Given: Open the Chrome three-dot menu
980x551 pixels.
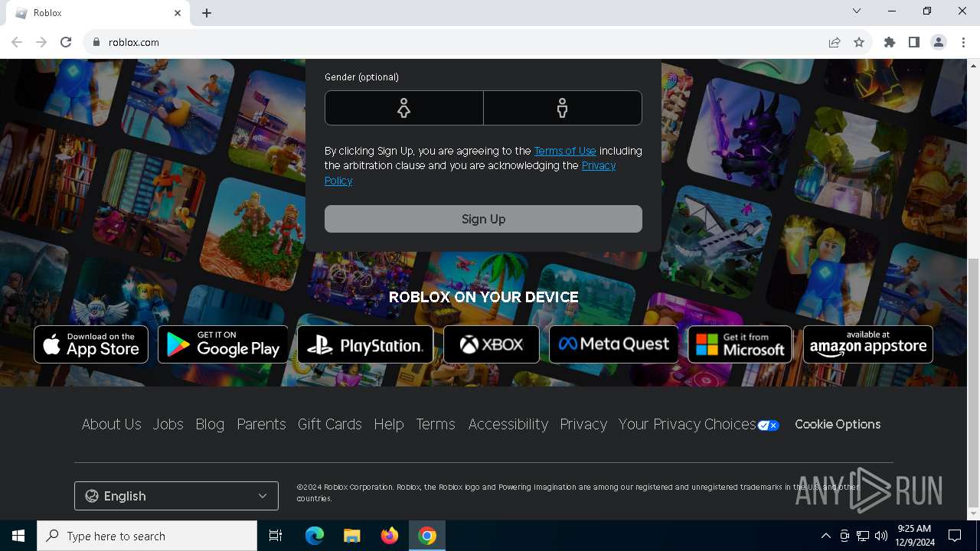Looking at the screenshot, I should pyautogui.click(x=964, y=42).
